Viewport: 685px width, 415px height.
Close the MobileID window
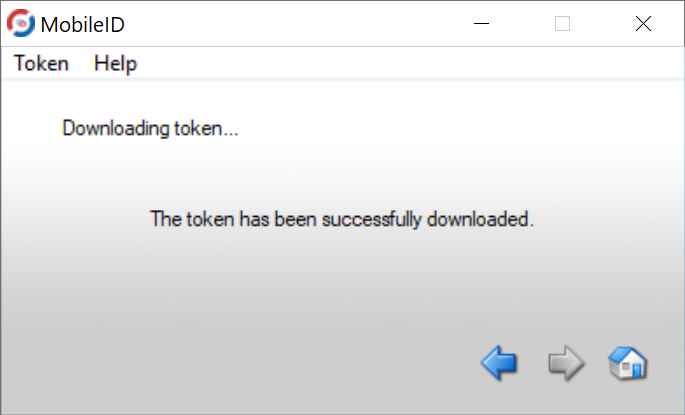pyautogui.click(x=643, y=24)
